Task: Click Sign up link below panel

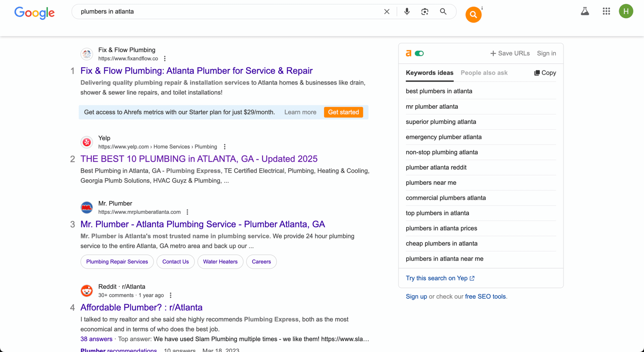Action: pyautogui.click(x=416, y=297)
